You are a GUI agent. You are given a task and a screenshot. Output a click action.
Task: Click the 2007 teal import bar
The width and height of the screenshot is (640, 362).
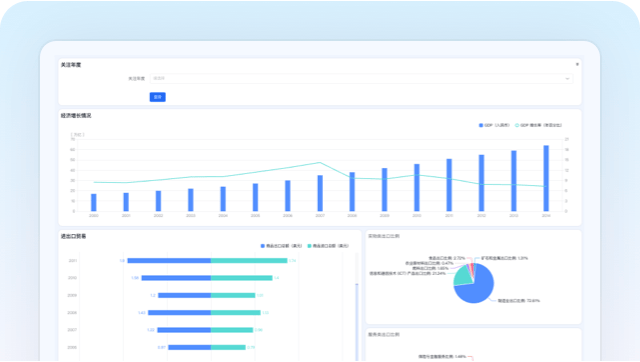point(232,330)
